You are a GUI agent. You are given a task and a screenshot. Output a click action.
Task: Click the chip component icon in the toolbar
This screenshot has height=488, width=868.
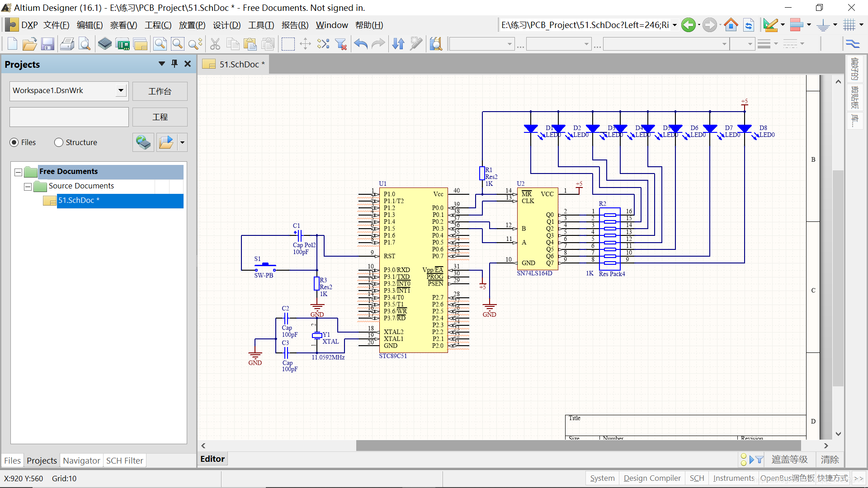tap(105, 44)
